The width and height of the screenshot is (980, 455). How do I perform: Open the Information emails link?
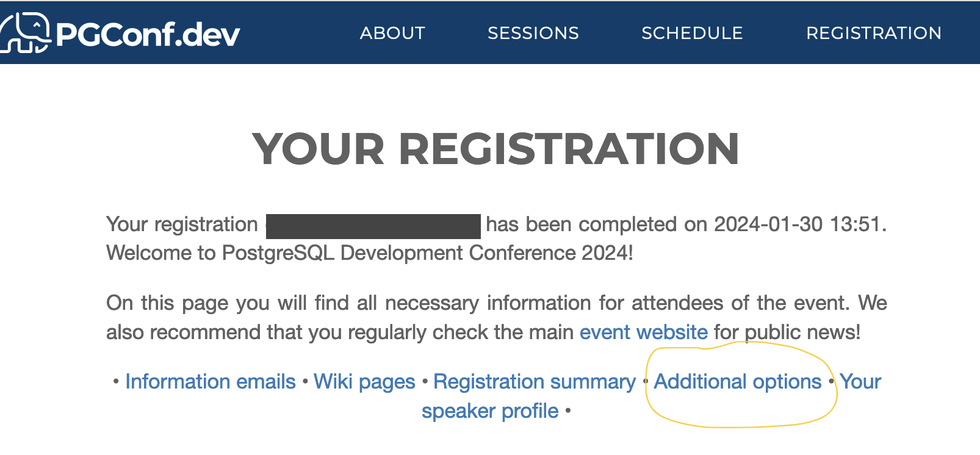pyautogui.click(x=211, y=382)
